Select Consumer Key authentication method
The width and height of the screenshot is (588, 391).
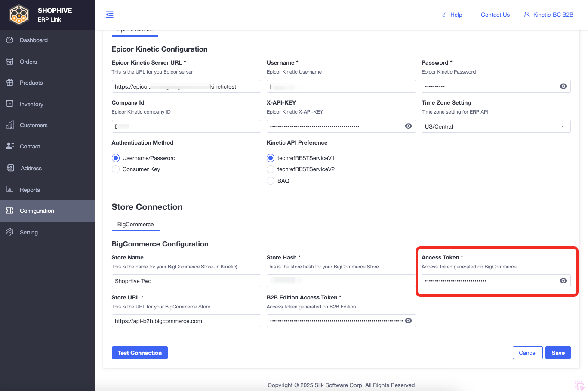point(116,169)
